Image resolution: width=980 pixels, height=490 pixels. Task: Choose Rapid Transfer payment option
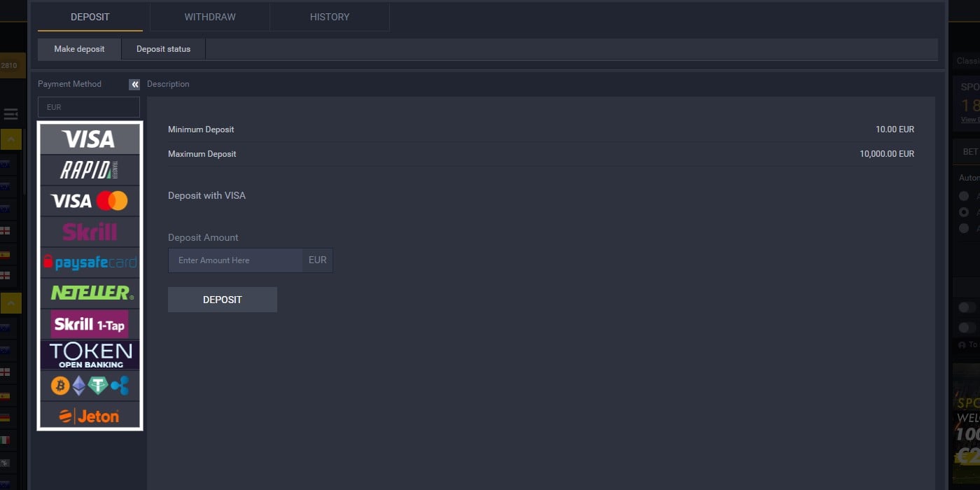tap(90, 170)
